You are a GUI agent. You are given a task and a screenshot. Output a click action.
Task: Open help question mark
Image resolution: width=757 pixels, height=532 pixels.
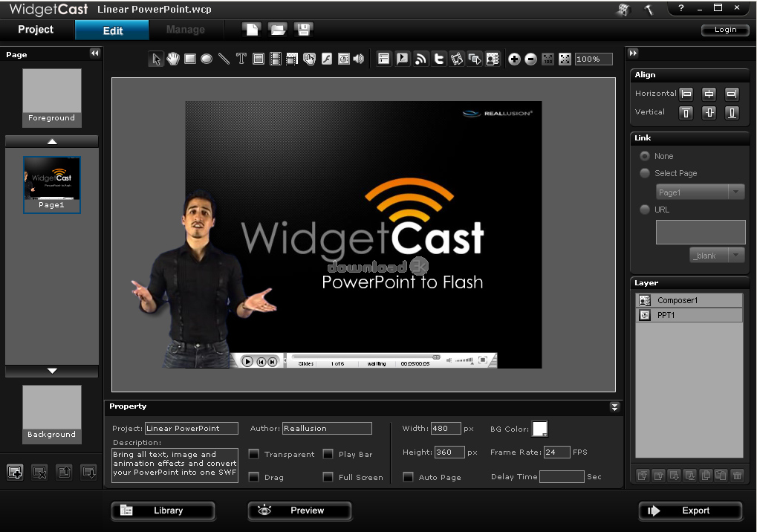point(681,7)
